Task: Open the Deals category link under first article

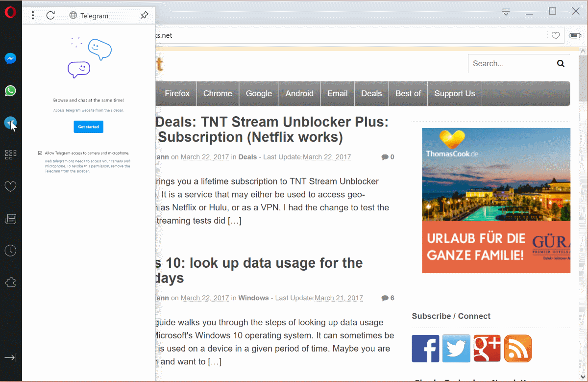Action: pos(247,157)
